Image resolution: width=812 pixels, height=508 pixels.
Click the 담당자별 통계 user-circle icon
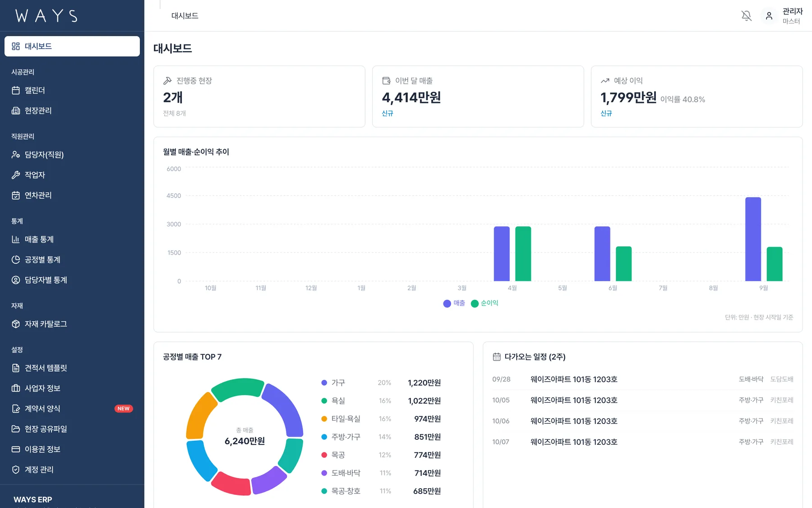tap(16, 280)
